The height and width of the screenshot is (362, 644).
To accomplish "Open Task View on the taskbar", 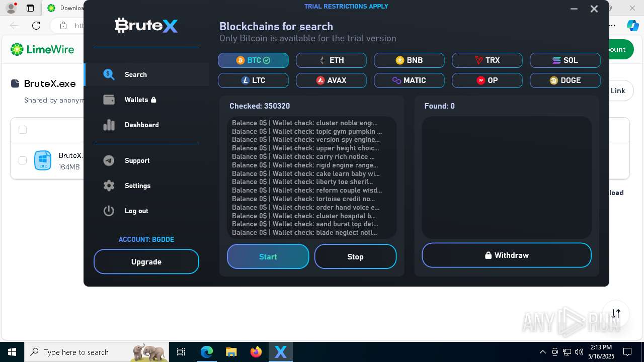I will [x=182, y=352].
